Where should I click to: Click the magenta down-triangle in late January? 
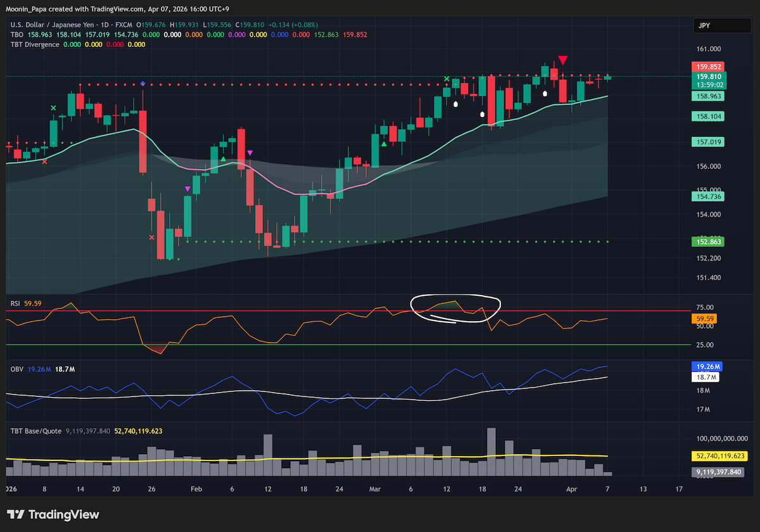click(187, 189)
